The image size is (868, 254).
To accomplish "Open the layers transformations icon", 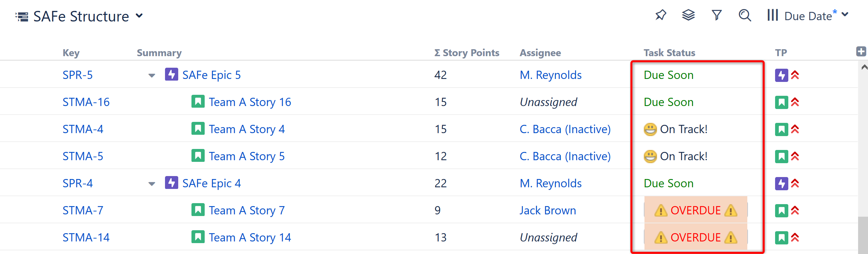I will pyautogui.click(x=688, y=15).
